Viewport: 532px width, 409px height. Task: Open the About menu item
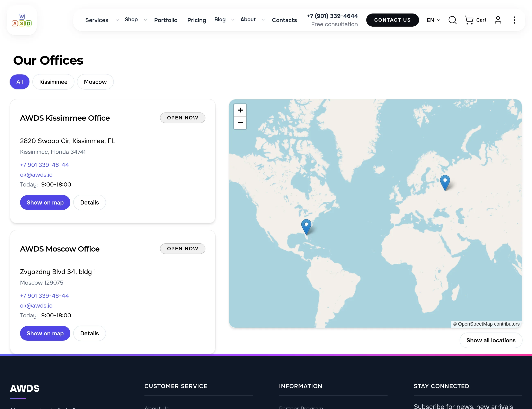click(x=248, y=19)
